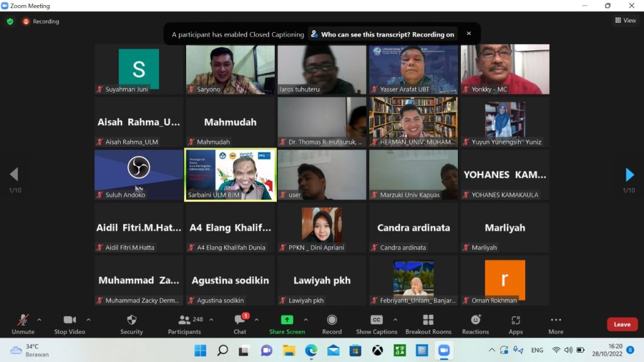Unmute the microphone

tap(23, 324)
